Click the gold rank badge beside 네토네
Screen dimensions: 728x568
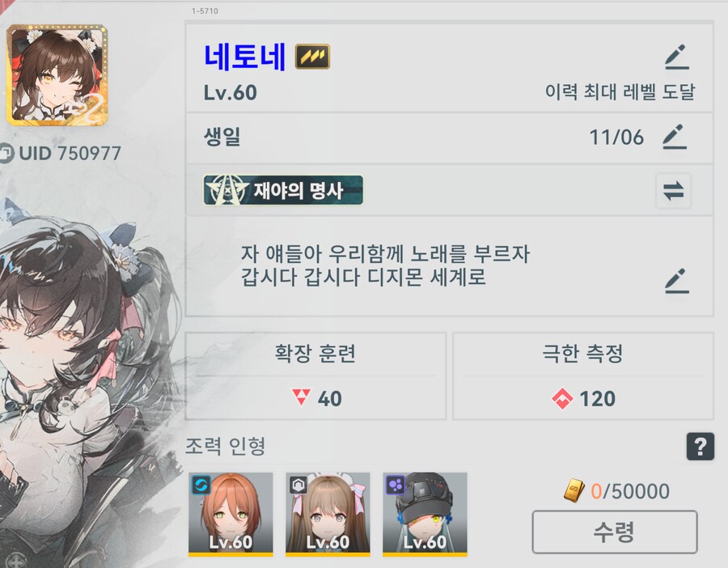pos(312,57)
